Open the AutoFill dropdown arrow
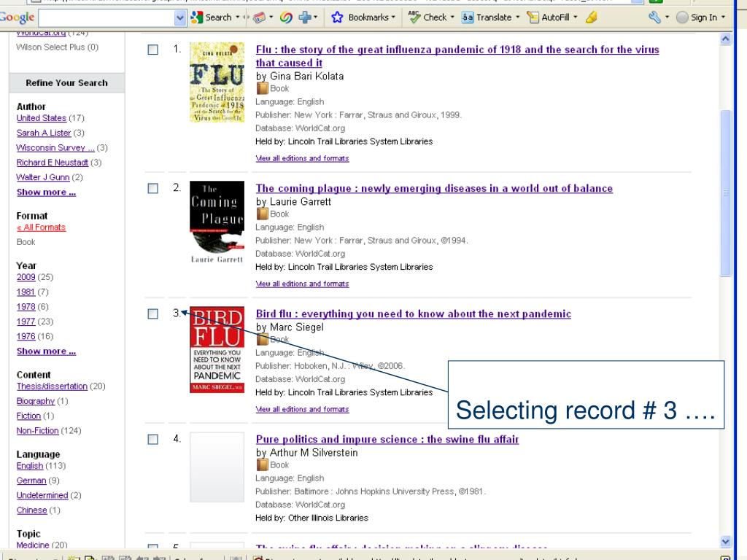This screenshot has height=560, width=747. 575,17
